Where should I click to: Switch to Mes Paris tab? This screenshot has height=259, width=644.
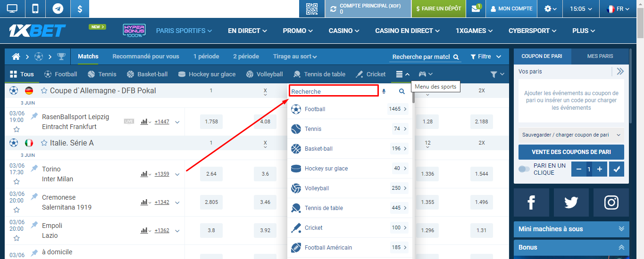[600, 56]
